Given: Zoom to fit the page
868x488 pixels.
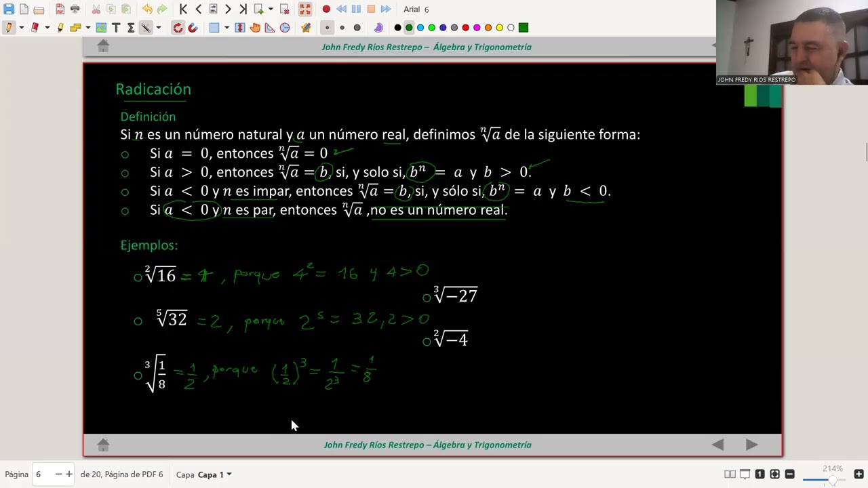Looking at the screenshot, I should pyautogui.click(x=774, y=474).
